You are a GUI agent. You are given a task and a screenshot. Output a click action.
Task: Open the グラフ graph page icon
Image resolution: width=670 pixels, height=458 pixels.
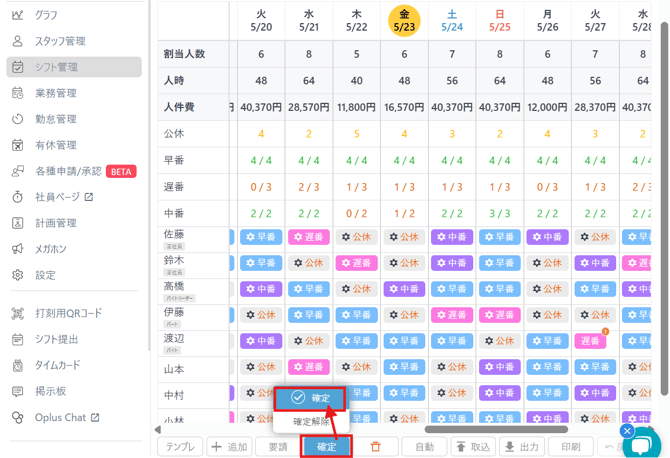coord(18,15)
